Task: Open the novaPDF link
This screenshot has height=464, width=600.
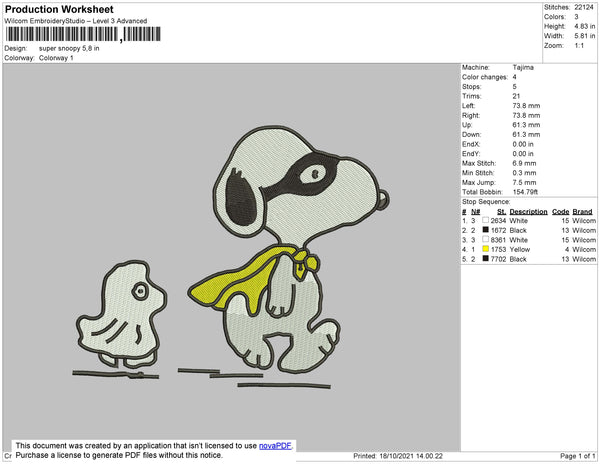Action: [275, 446]
